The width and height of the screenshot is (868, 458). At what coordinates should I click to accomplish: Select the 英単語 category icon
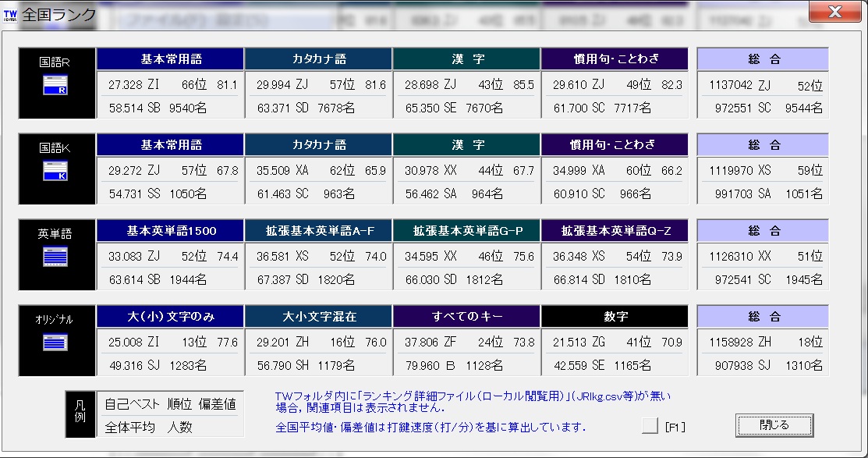click(55, 257)
